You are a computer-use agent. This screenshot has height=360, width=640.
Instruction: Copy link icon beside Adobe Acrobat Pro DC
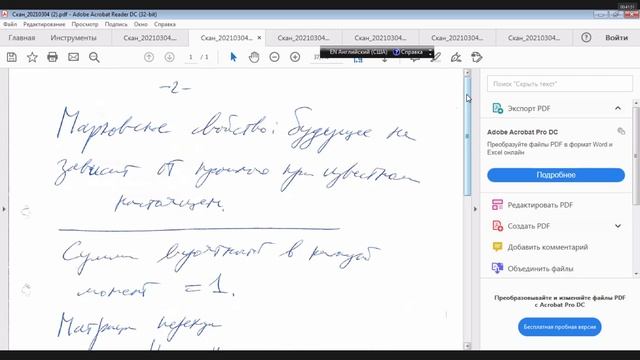pyautogui.click(x=621, y=131)
